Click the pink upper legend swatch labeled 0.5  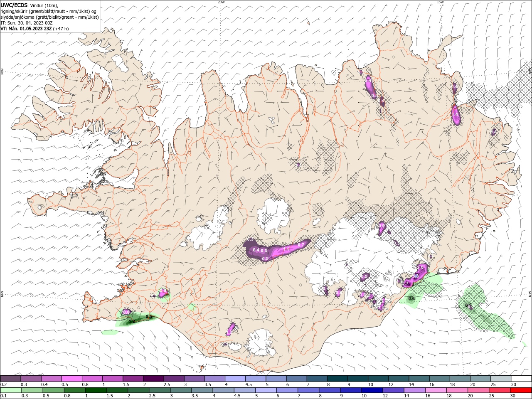[x=72, y=379]
